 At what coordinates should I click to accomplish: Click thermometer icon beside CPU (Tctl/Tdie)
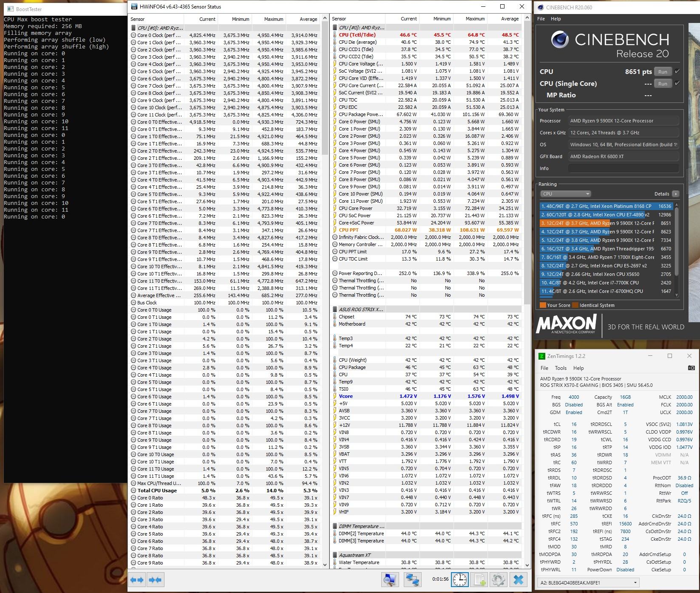click(x=334, y=35)
